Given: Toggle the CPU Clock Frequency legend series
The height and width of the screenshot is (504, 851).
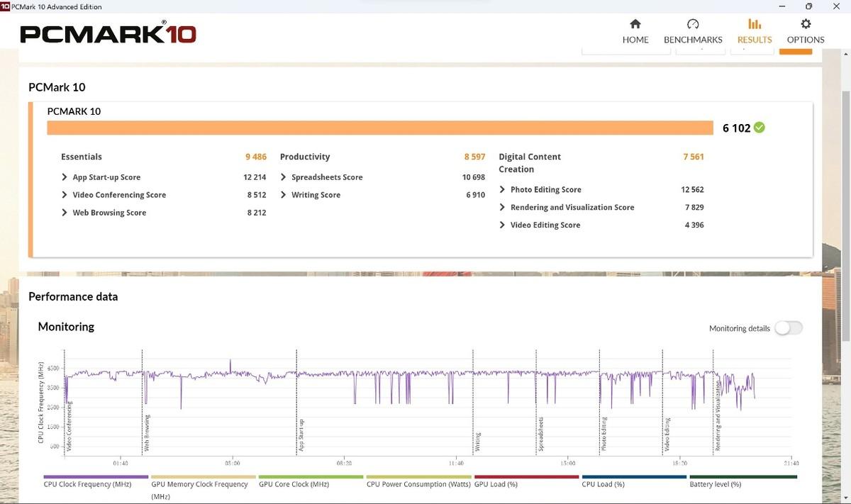Looking at the screenshot, I should point(96,482).
